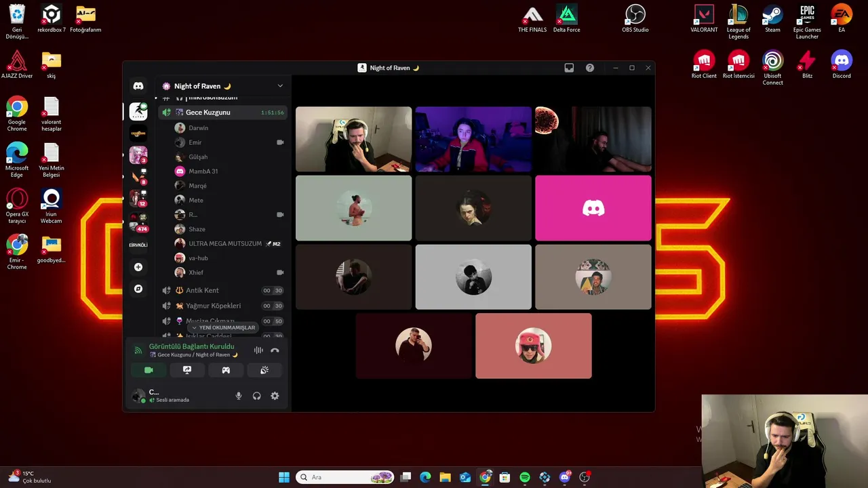The image size is (868, 488).
Task: Open Discord home direct messages icon
Action: tap(138, 86)
